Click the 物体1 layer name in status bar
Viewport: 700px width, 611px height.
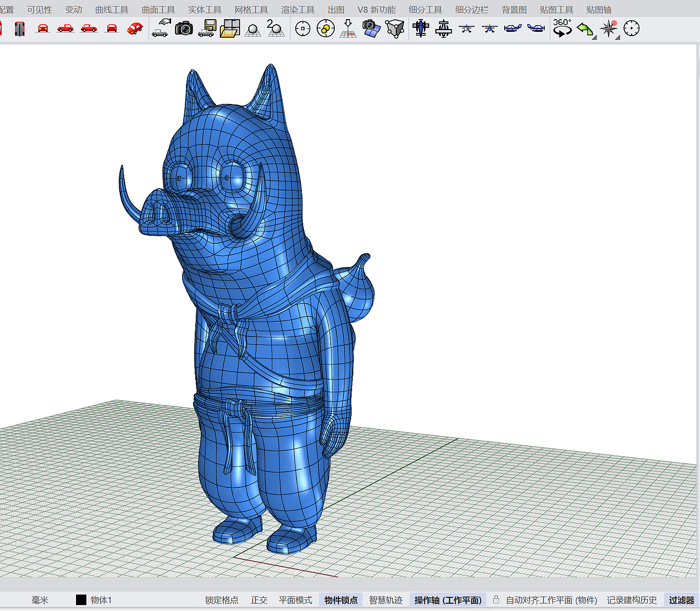tap(101, 600)
